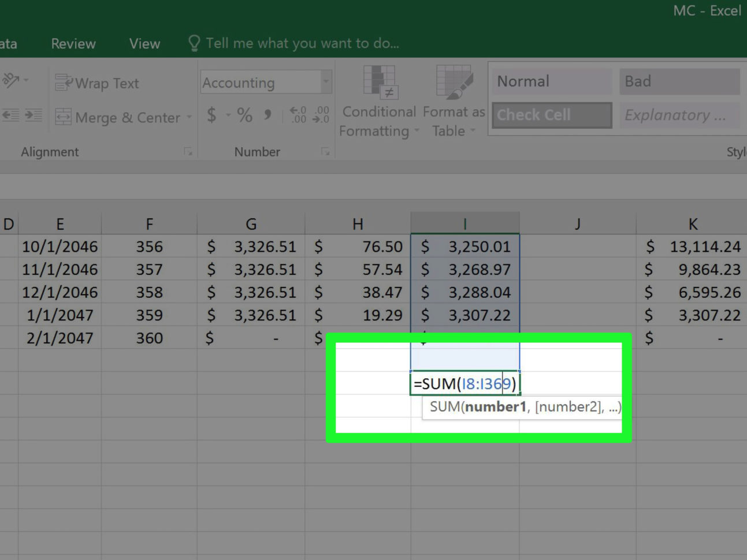The width and height of the screenshot is (747, 560).
Task: Apply the Normal cell style
Action: [x=550, y=81]
